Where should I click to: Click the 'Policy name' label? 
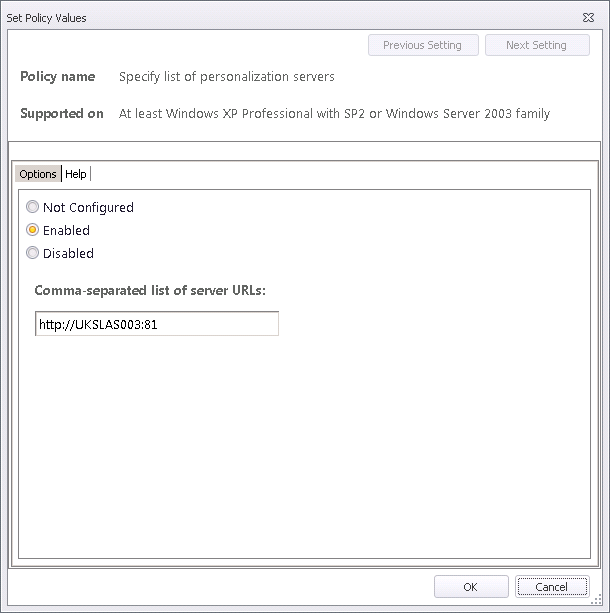click(x=58, y=76)
